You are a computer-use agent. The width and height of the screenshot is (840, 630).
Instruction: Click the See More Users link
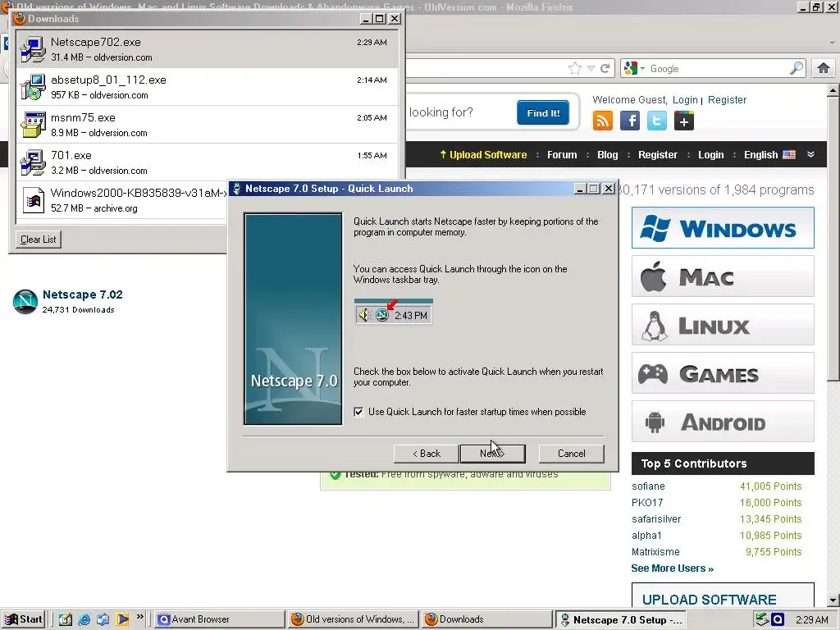pos(672,568)
